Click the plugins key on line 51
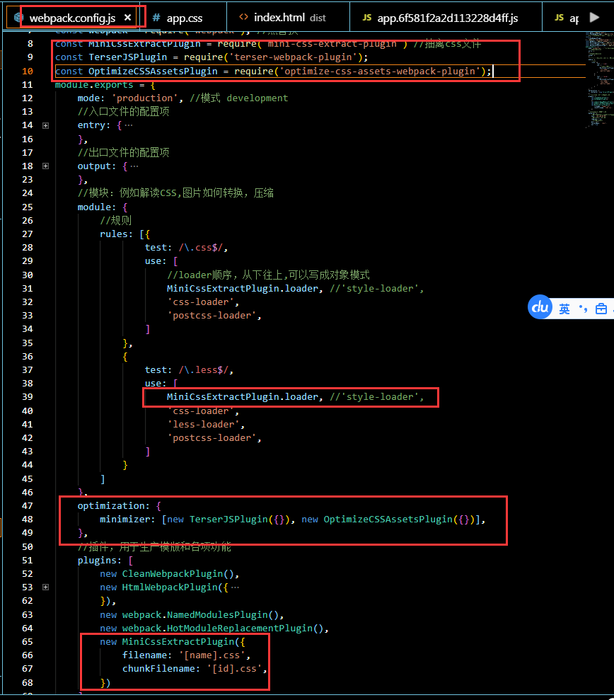 [97, 561]
